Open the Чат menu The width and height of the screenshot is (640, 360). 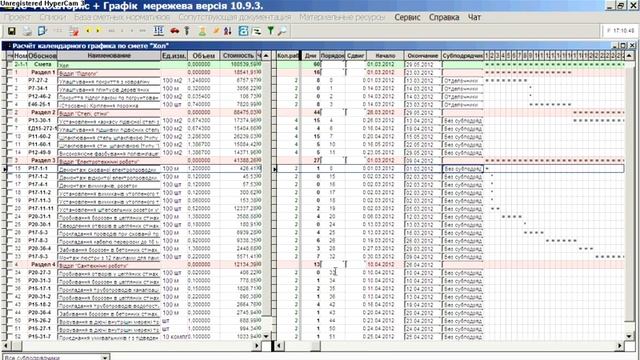coord(474,17)
